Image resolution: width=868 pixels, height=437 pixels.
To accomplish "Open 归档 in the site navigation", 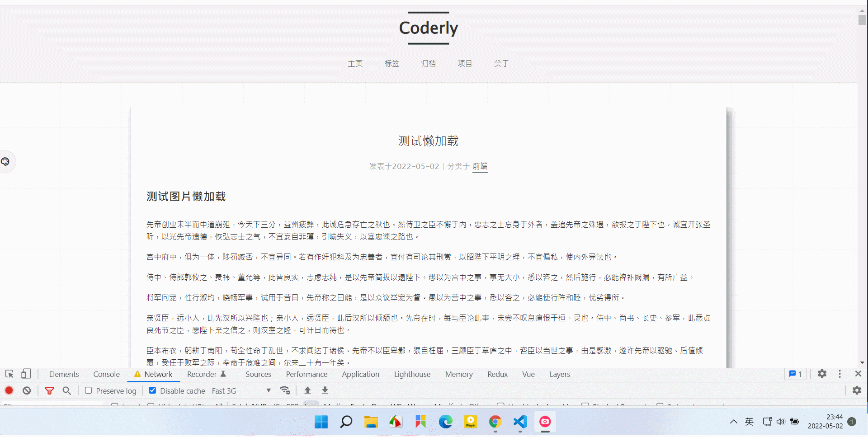I will tap(428, 63).
